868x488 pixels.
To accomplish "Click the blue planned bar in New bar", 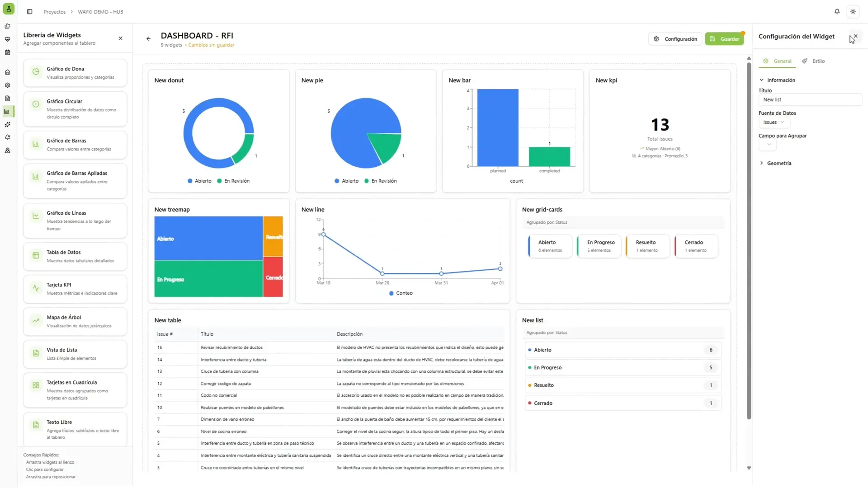I will point(498,127).
